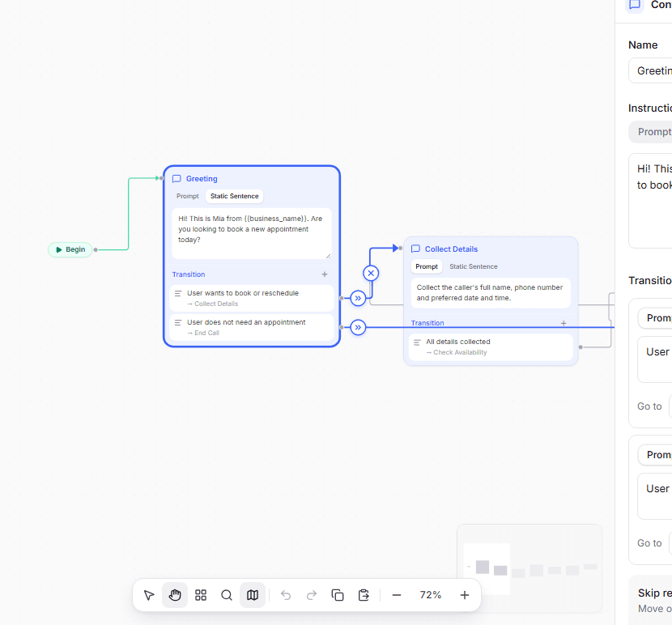Click the Begin node play icon
This screenshot has width=672, height=625.
coord(59,249)
